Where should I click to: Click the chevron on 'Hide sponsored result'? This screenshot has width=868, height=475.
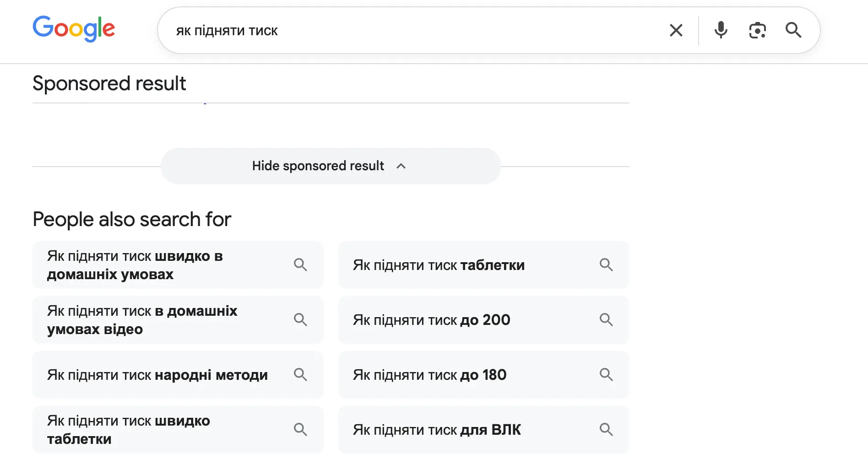401,166
